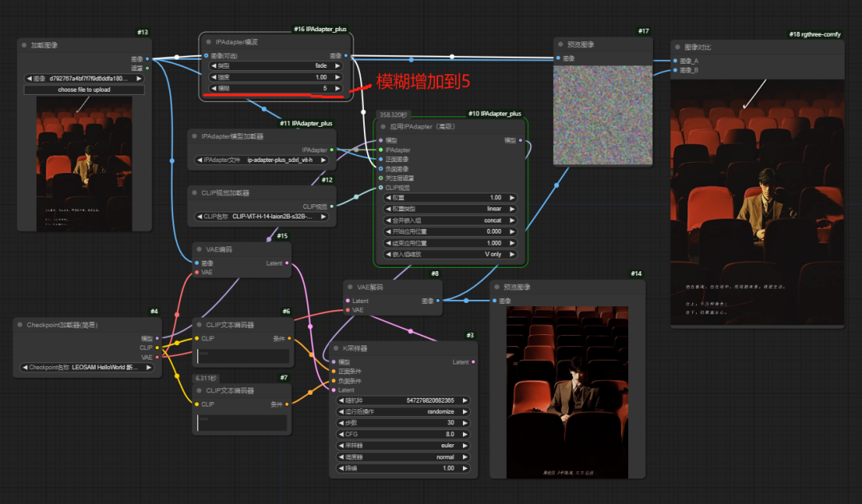The width and height of the screenshot is (862, 504).
Task: Decrease CFG 8.0 using its left arrow
Action: pos(342,435)
